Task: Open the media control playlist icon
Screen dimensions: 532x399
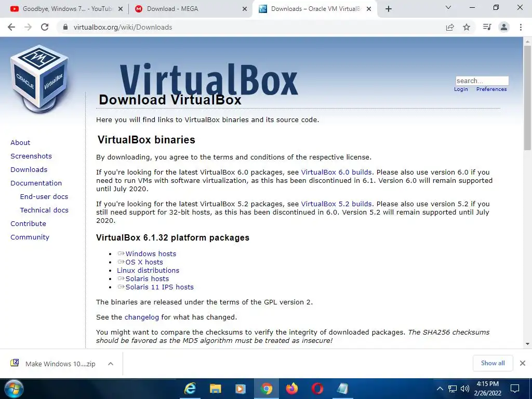Action: click(x=487, y=27)
